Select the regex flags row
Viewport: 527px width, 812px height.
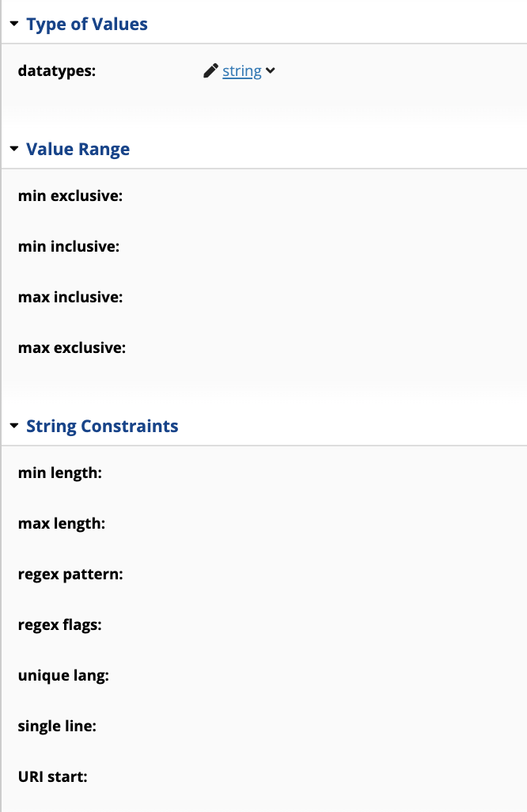[x=264, y=625]
